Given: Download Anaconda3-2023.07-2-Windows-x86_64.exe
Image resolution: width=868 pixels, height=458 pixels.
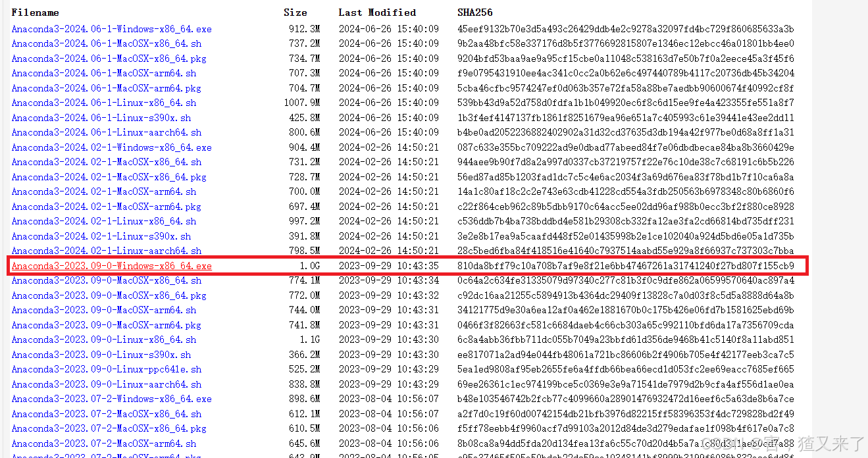Looking at the screenshot, I should [111, 399].
